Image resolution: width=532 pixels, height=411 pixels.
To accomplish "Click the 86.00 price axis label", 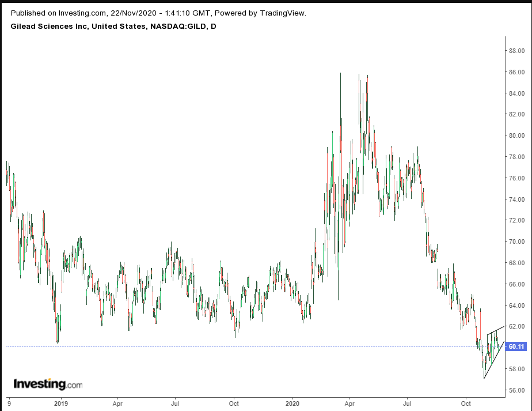I will pyautogui.click(x=516, y=72).
